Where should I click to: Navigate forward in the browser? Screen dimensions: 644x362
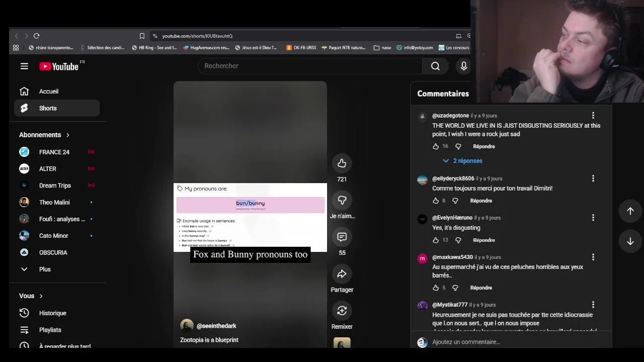pos(26,36)
